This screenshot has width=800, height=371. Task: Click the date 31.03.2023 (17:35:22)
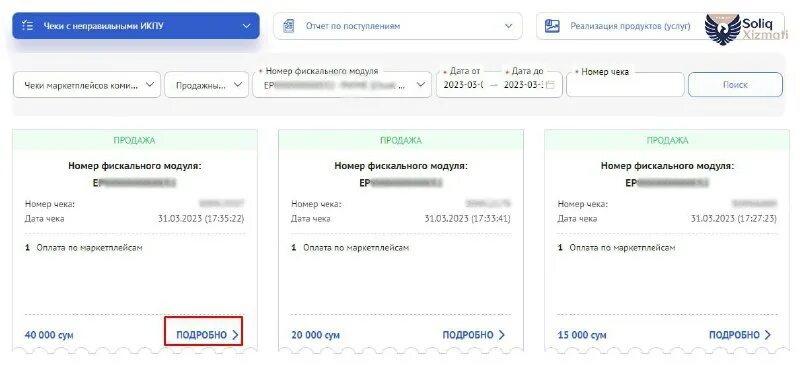[x=201, y=218]
